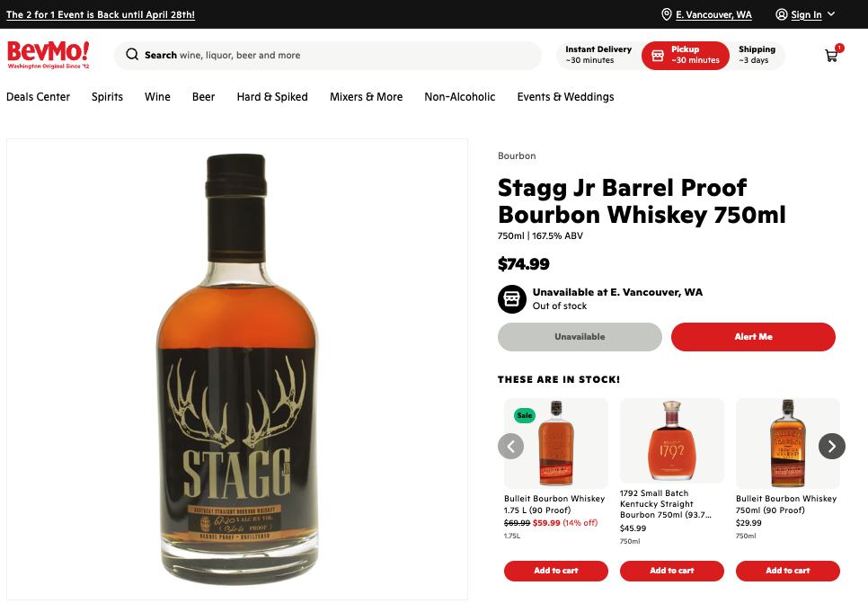Click the search input field
This screenshot has height=612, width=868.
click(328, 56)
